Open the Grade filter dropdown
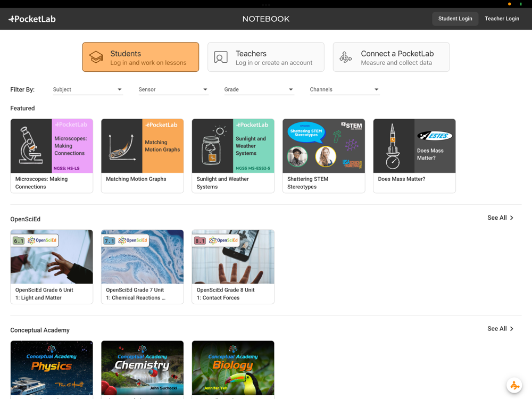 (x=259, y=89)
